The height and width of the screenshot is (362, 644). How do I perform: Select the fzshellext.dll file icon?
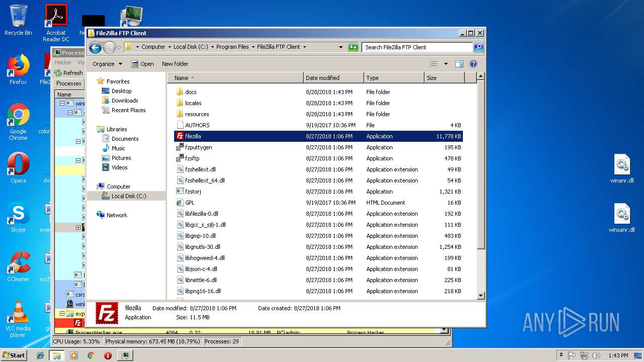click(x=180, y=169)
